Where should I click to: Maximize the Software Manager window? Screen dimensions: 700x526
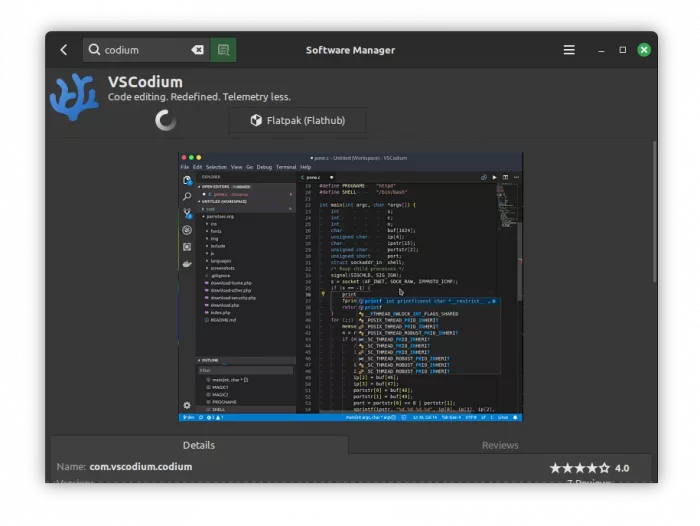tap(622, 50)
